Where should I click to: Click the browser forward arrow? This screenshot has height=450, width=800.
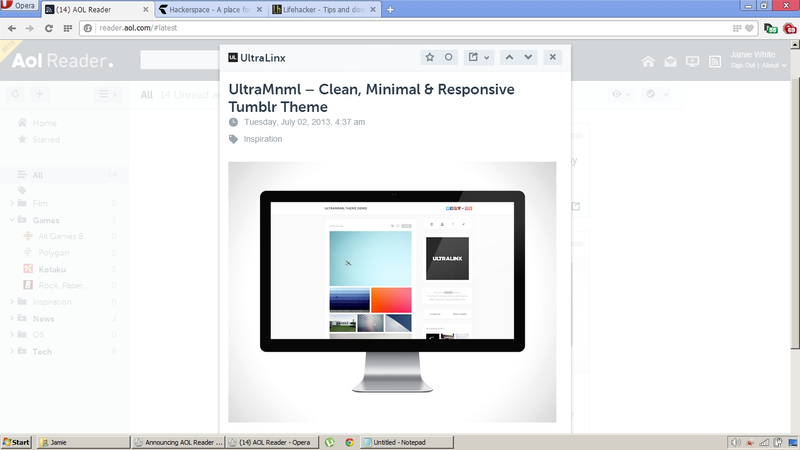pos(30,28)
